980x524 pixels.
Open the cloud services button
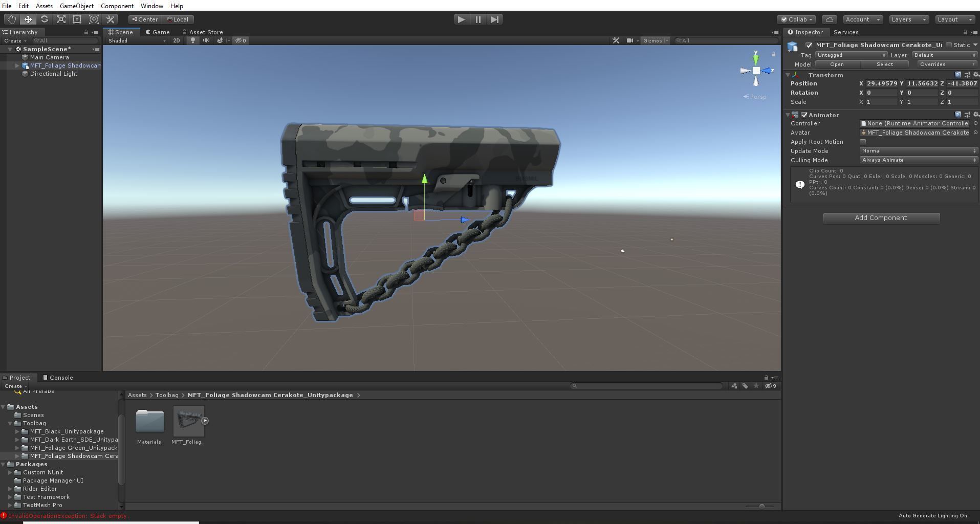pyautogui.click(x=830, y=19)
